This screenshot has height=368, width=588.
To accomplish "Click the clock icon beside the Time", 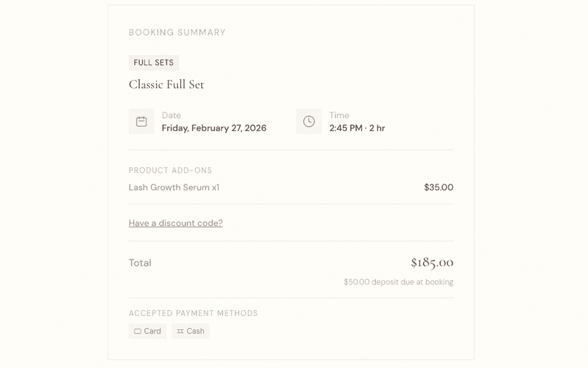I will pos(309,121).
